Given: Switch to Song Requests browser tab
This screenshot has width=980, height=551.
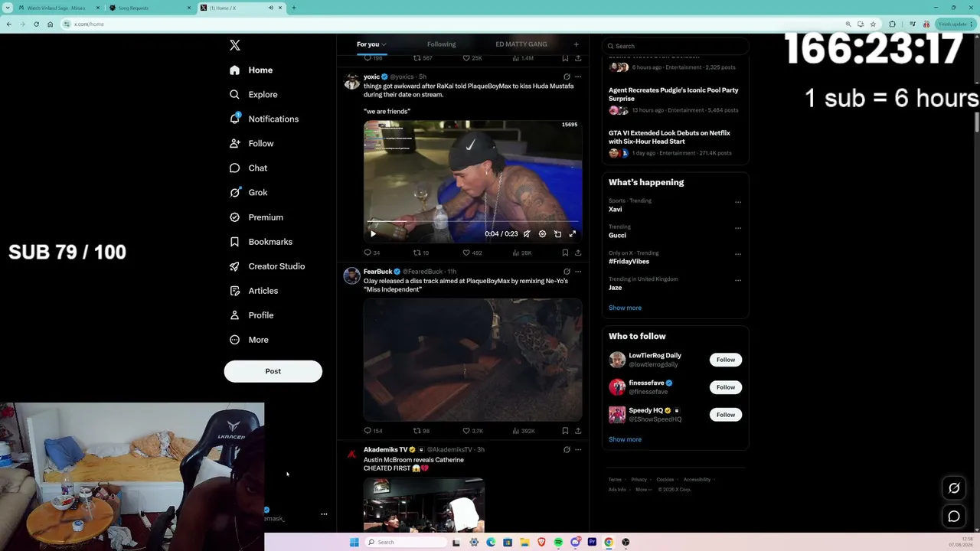Looking at the screenshot, I should (149, 8).
